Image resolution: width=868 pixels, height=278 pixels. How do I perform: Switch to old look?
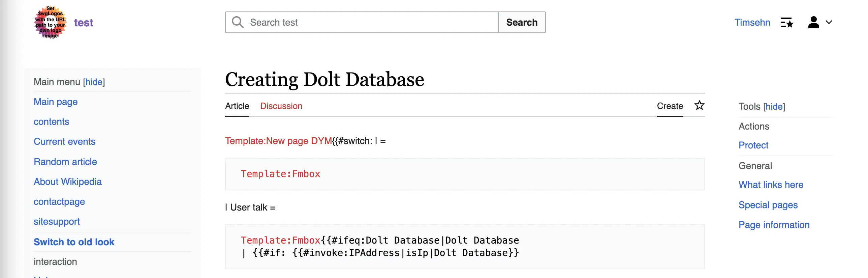pyautogui.click(x=74, y=242)
